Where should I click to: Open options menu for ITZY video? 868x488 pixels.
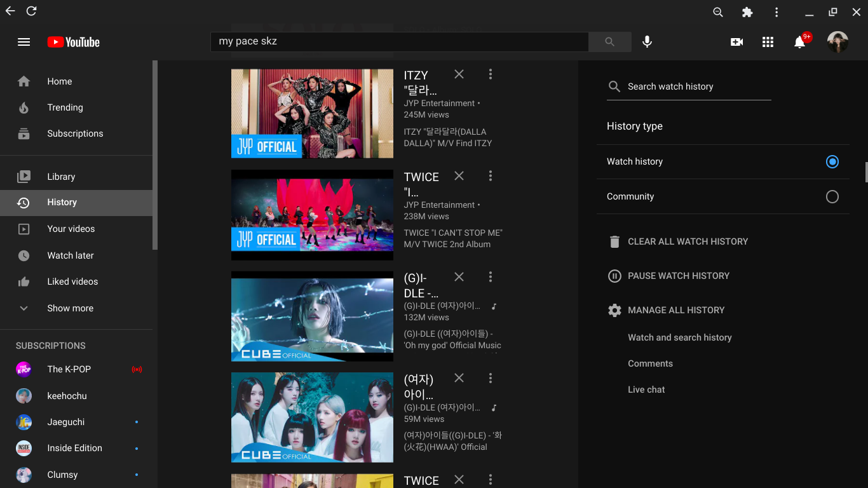pyautogui.click(x=490, y=74)
